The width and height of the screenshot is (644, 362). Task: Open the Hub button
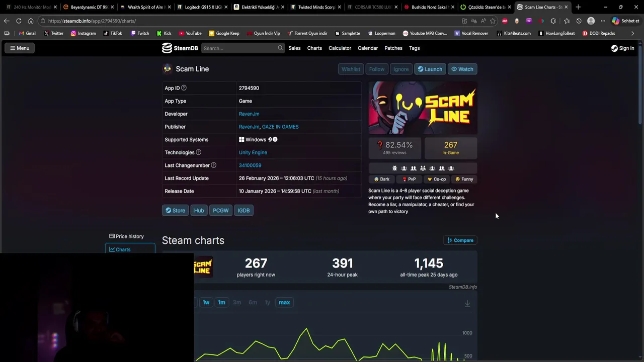pos(199,211)
